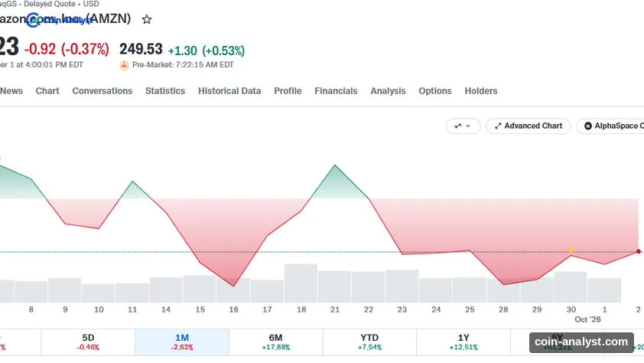Open the Advanced Chart view
This screenshot has width=644, height=363.
(x=529, y=126)
